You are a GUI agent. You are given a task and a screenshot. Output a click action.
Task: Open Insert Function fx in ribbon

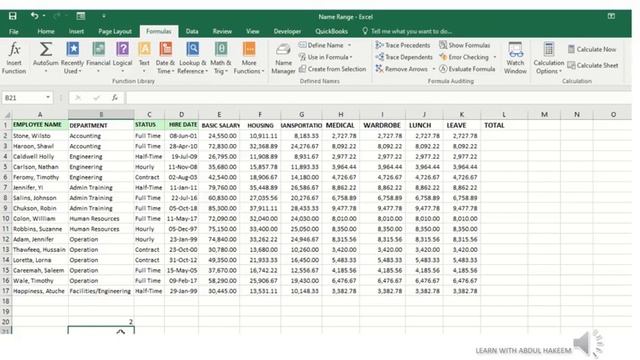point(14,58)
